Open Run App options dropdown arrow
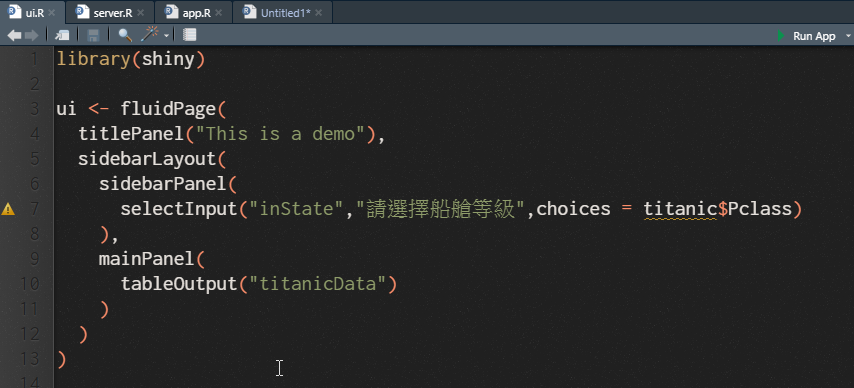The height and width of the screenshot is (388, 854). point(848,37)
